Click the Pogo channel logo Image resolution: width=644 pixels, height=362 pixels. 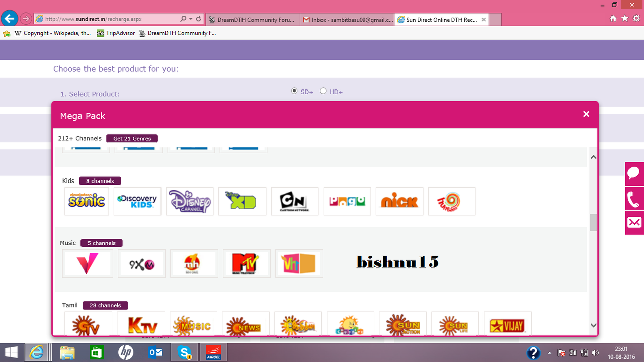pyautogui.click(x=347, y=201)
